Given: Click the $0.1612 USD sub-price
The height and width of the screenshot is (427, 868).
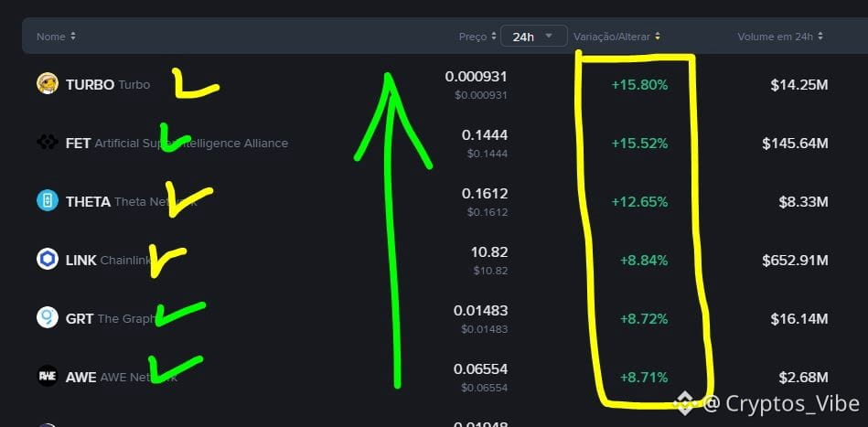Looking at the screenshot, I should (488, 213).
